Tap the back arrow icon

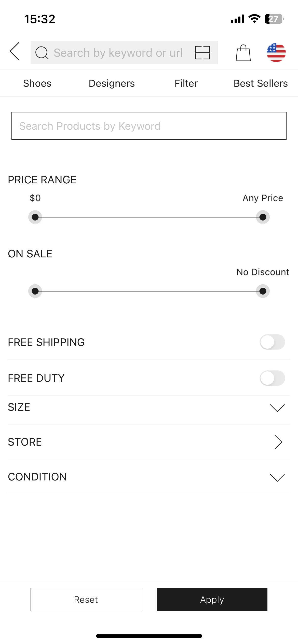click(15, 51)
